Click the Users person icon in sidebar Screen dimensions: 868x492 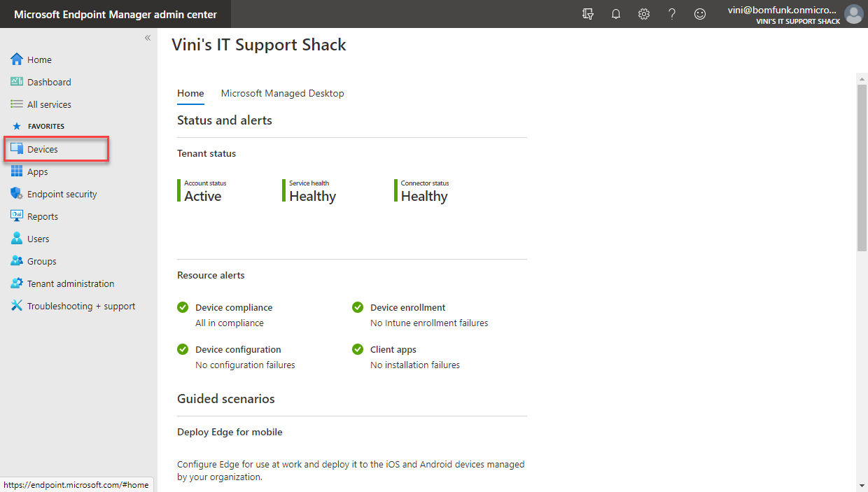pyautogui.click(x=17, y=239)
